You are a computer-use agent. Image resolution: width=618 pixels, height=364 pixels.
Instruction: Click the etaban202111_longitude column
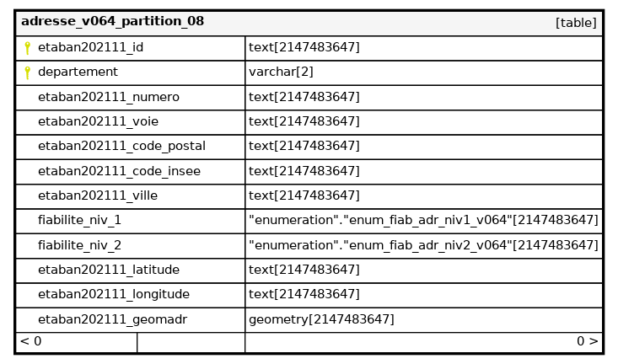coord(113,294)
